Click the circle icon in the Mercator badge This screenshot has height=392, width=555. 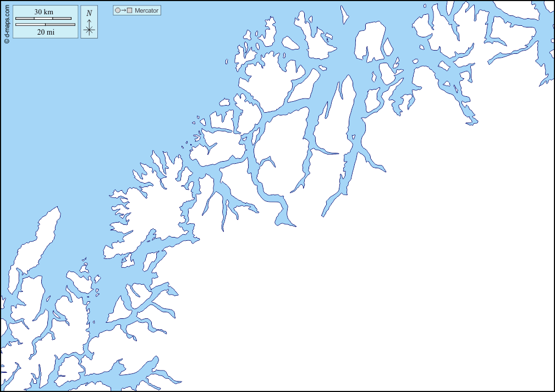(x=117, y=10)
